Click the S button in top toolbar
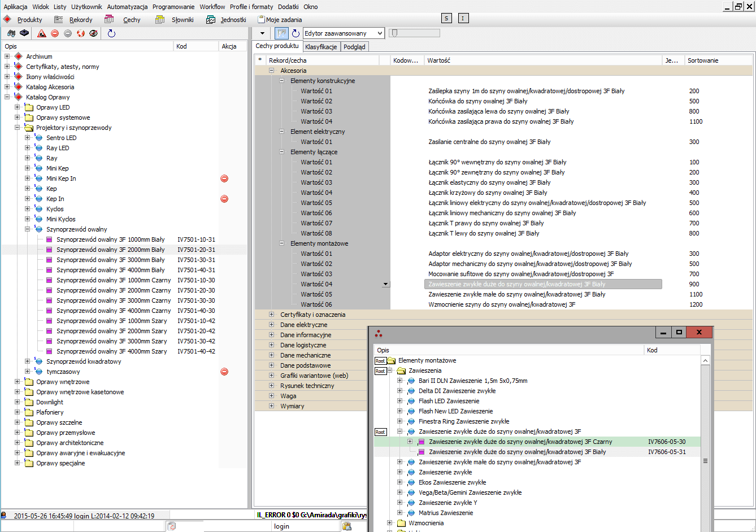756x532 pixels. (446, 19)
